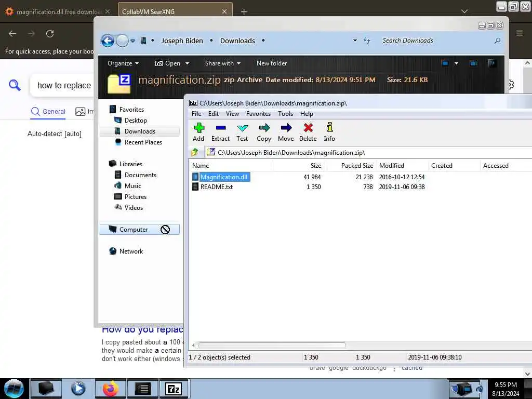Open Music library

132,185
